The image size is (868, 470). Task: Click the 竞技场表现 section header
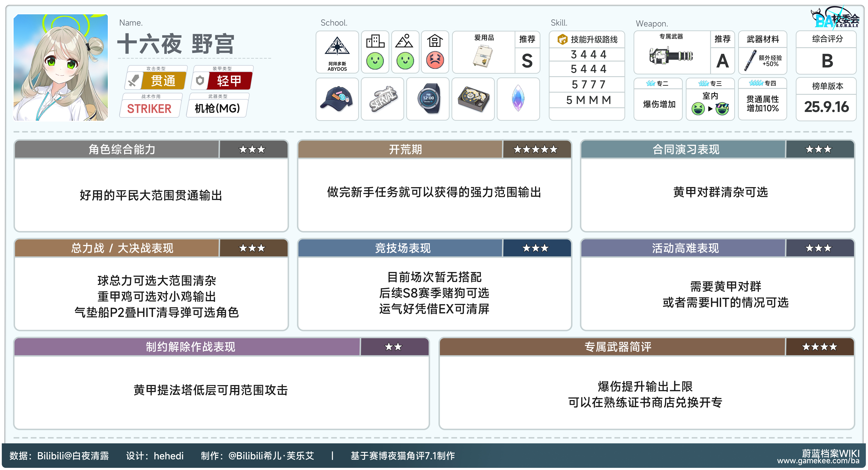(402, 248)
